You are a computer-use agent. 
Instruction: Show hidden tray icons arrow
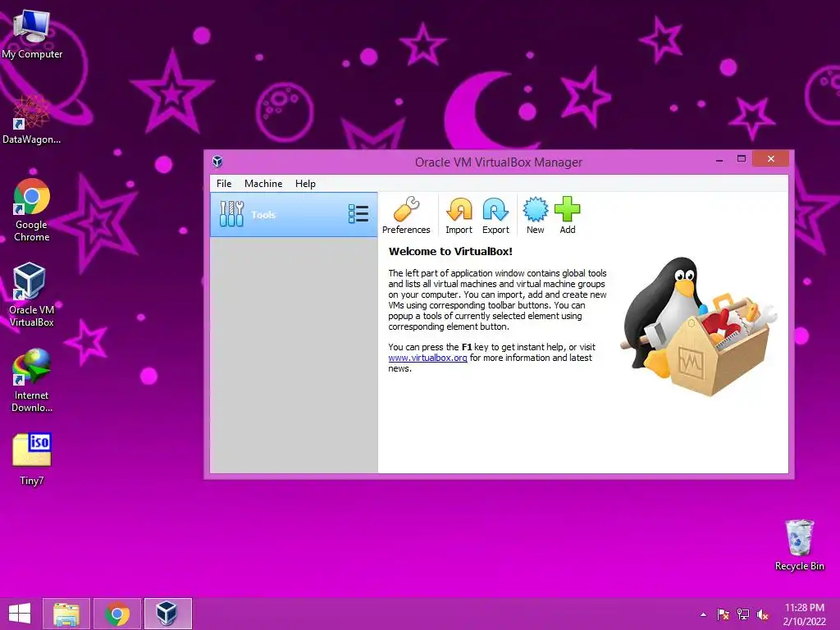[x=703, y=614]
